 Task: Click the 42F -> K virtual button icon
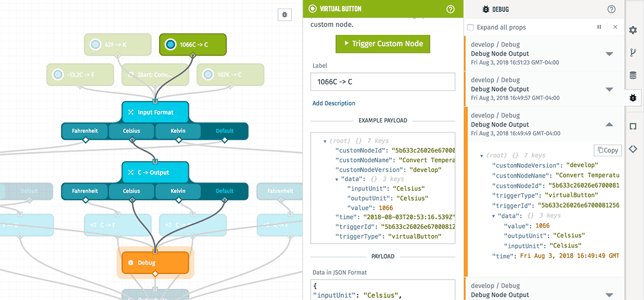coord(96,45)
